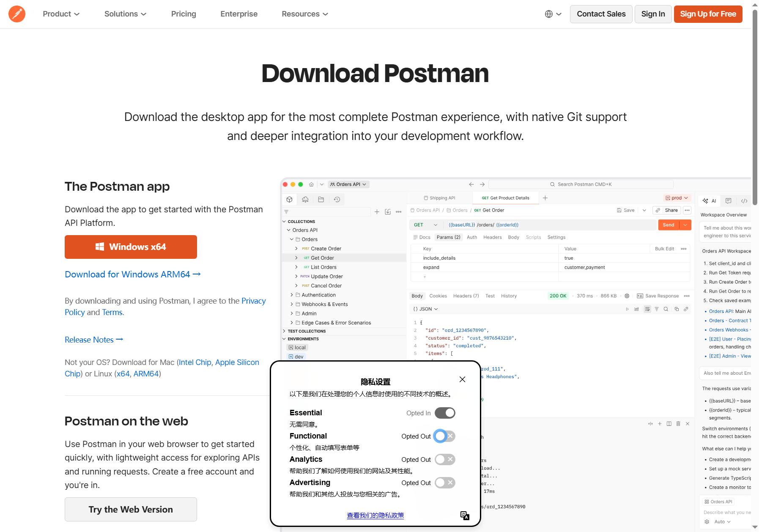Click the gear icon next to Auto
This screenshot has height=532, width=759.
point(707,522)
